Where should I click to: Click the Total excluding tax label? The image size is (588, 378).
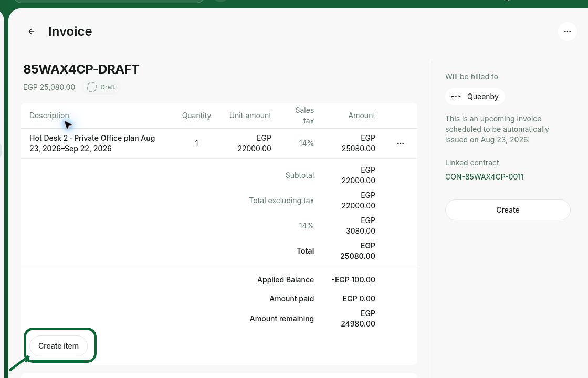coord(281,201)
